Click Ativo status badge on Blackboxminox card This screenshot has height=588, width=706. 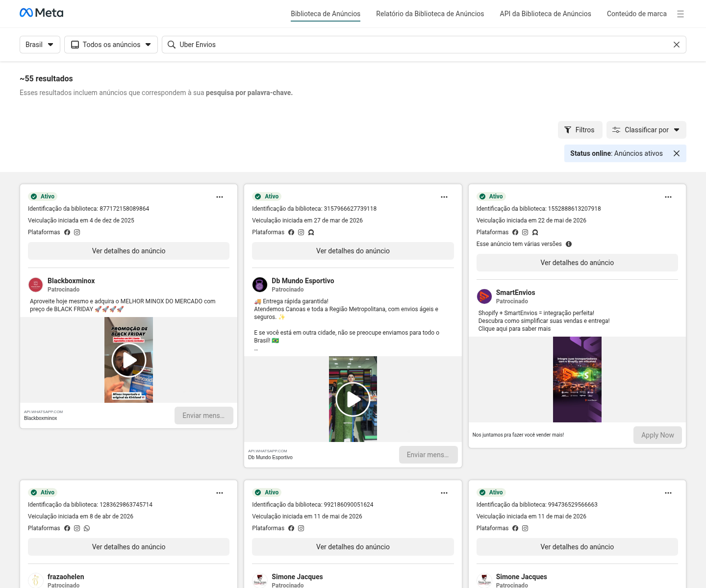click(x=43, y=196)
